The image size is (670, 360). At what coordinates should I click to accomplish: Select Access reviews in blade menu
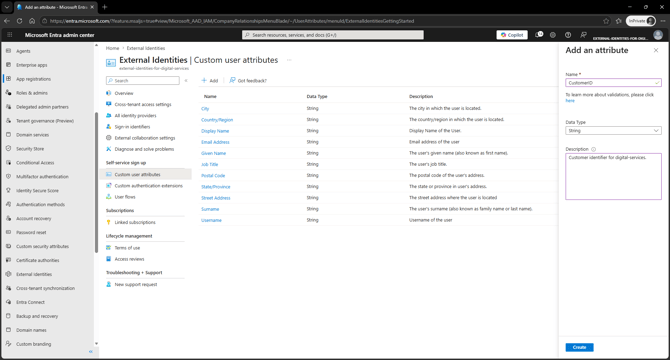click(129, 259)
